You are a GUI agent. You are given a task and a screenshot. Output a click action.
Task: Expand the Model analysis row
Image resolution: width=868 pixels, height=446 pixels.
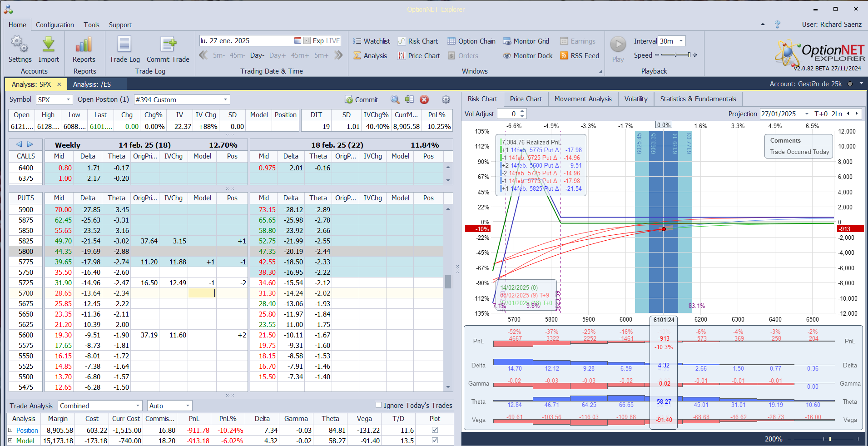tap(10, 441)
